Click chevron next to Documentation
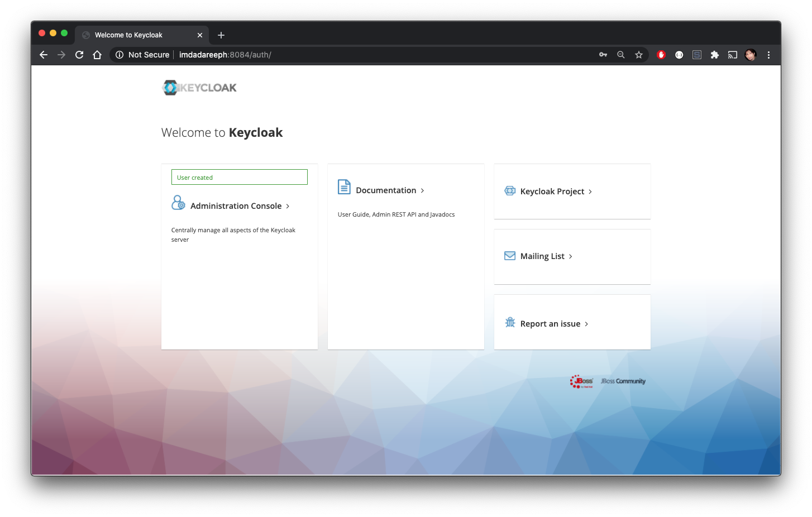812x517 pixels. point(422,190)
